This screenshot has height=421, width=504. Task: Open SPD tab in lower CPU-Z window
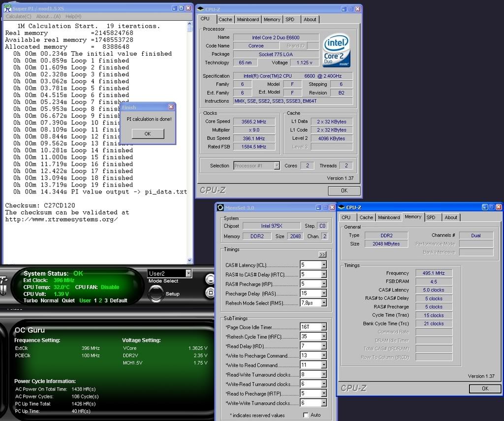point(431,218)
